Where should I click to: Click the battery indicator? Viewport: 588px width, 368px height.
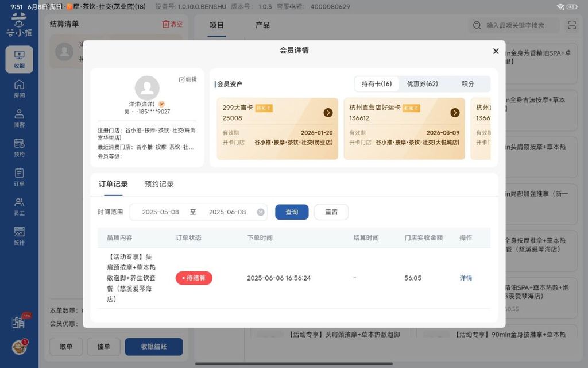click(572, 7)
